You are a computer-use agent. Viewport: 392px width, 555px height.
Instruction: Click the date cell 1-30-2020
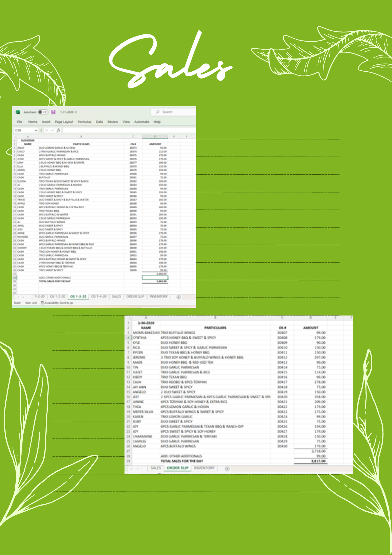[x=146, y=323]
